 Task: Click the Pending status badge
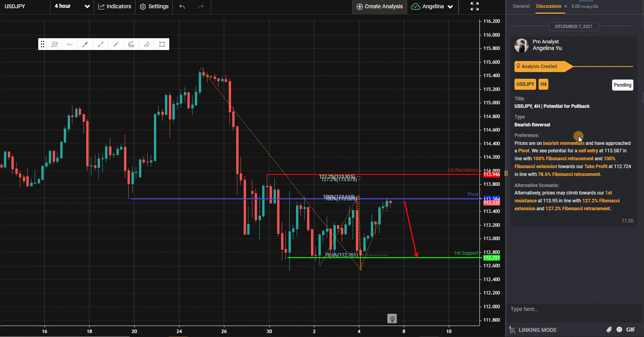(622, 85)
